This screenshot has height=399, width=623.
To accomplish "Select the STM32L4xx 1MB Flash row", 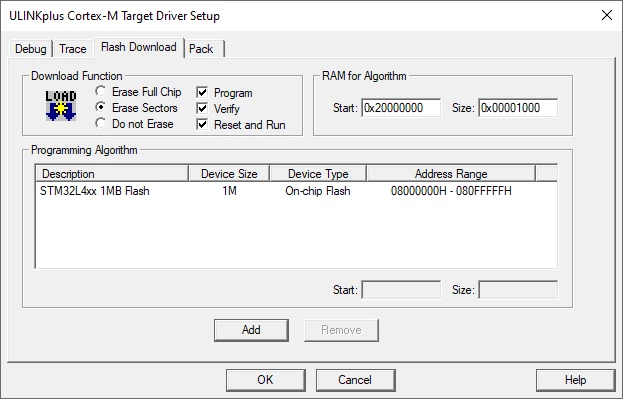I will (x=296, y=191).
